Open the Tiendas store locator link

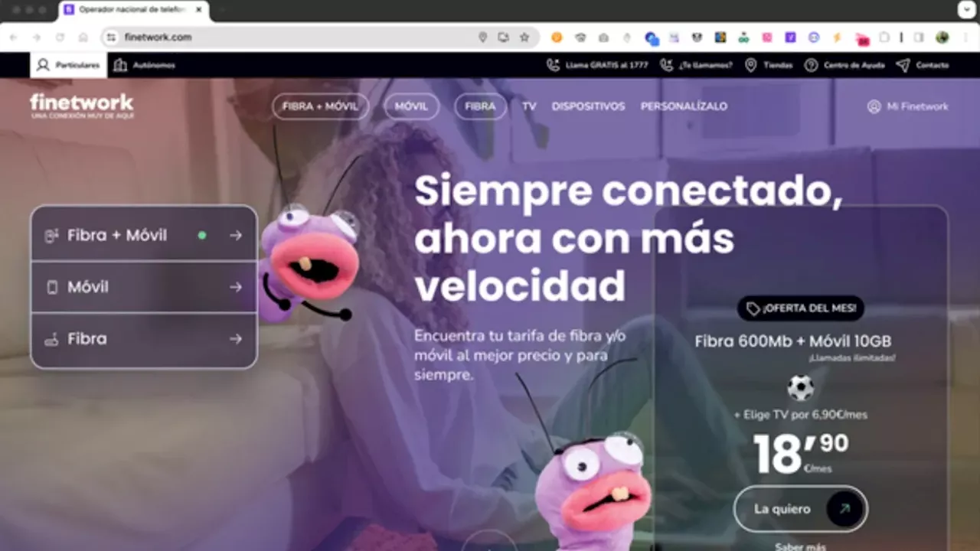[x=769, y=65]
